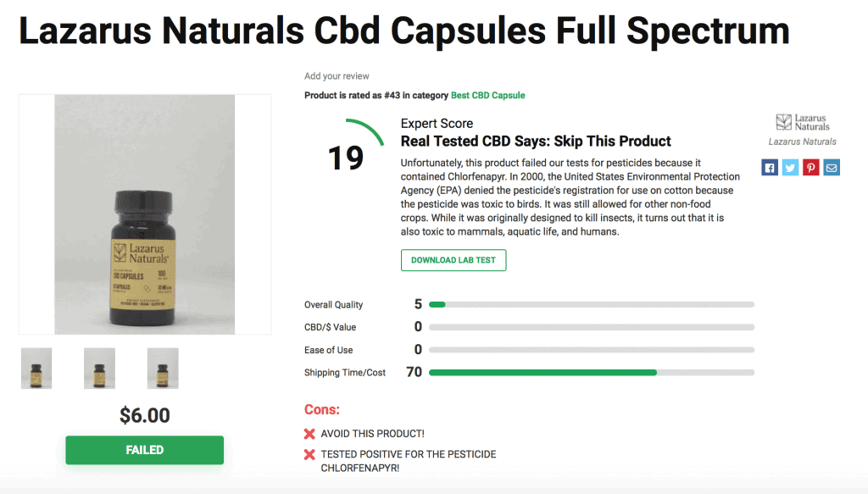Click the red X beside the pesticide warning
This screenshot has width=868, height=494.
pos(309,454)
